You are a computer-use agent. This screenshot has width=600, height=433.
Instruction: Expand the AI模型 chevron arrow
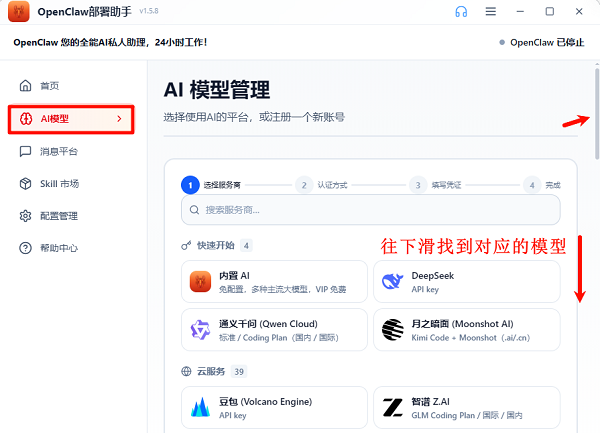pos(119,119)
